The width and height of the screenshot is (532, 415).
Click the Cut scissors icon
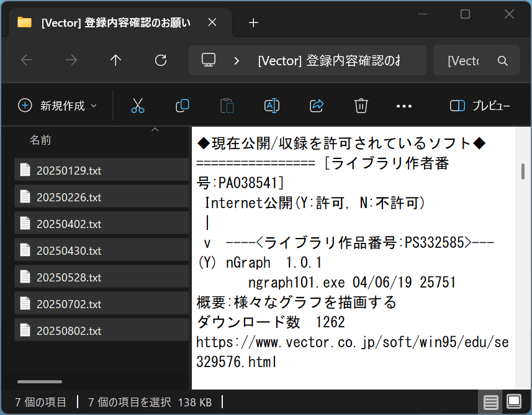click(137, 106)
